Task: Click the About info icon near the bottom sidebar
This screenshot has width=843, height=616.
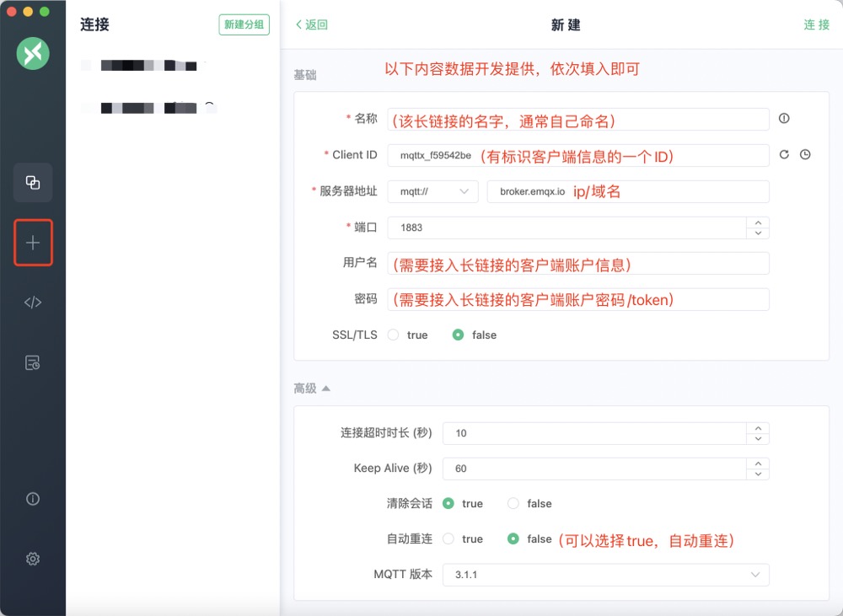Action: (x=32, y=499)
